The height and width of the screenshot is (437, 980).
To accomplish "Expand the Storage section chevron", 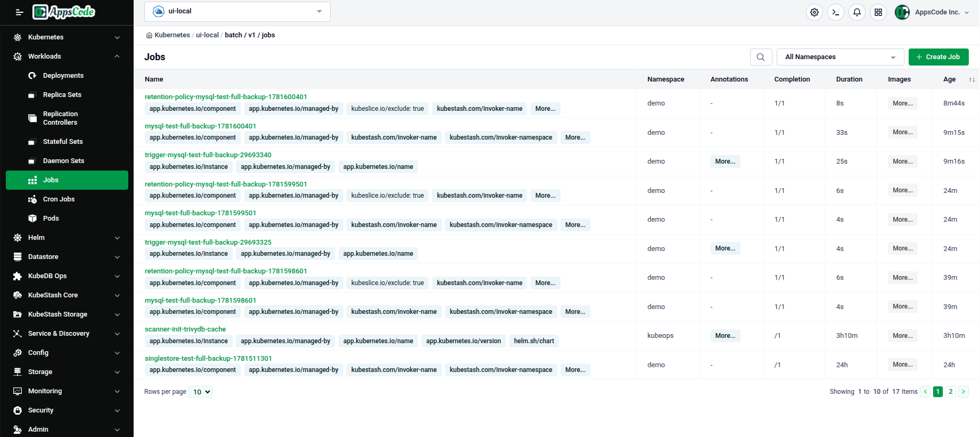I will click(117, 372).
